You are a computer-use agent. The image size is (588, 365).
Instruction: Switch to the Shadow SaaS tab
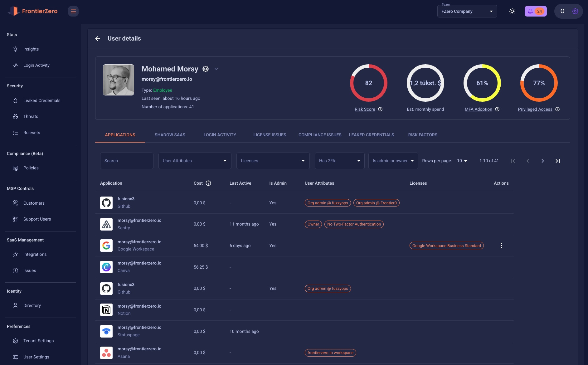(170, 135)
